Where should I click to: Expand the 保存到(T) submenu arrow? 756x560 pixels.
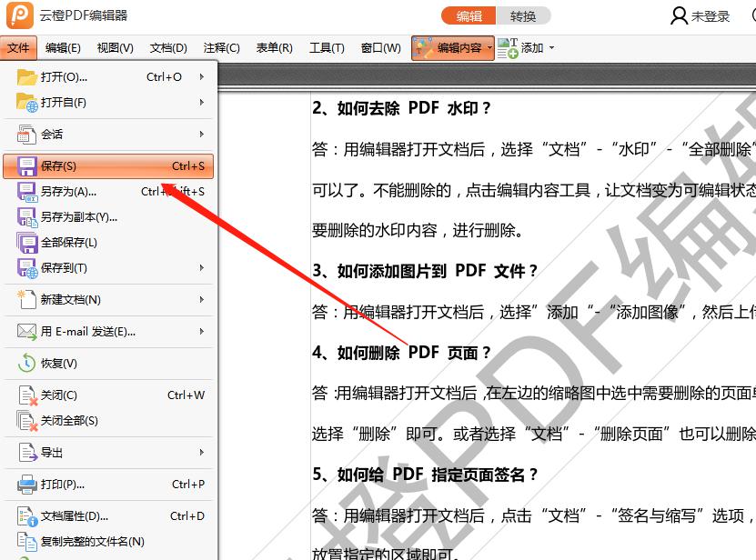[x=202, y=267]
